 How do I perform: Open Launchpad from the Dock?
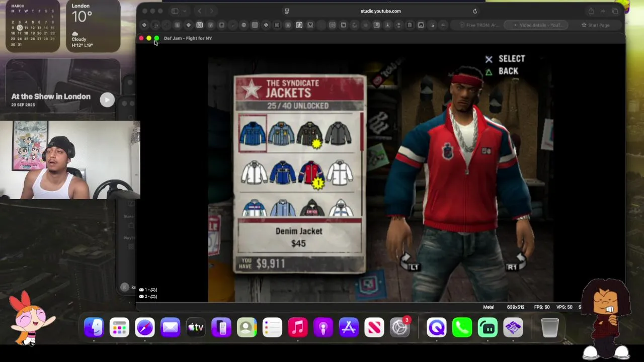[x=119, y=328]
